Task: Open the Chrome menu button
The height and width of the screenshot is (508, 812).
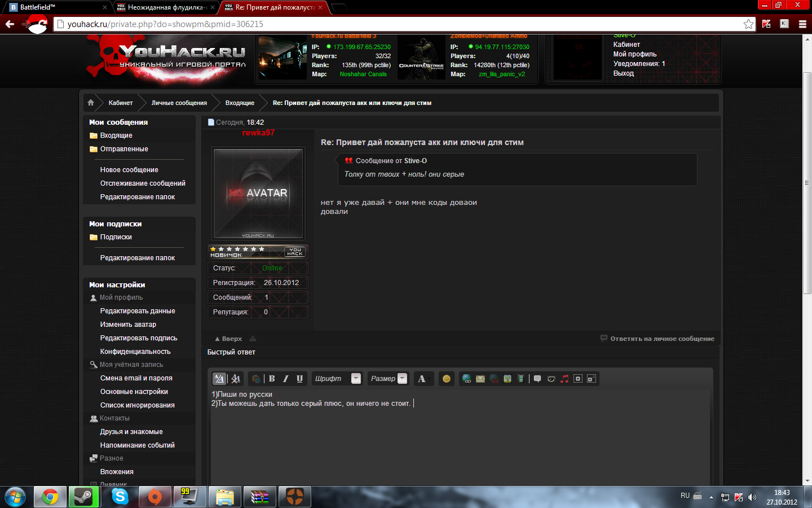Action: point(802,24)
